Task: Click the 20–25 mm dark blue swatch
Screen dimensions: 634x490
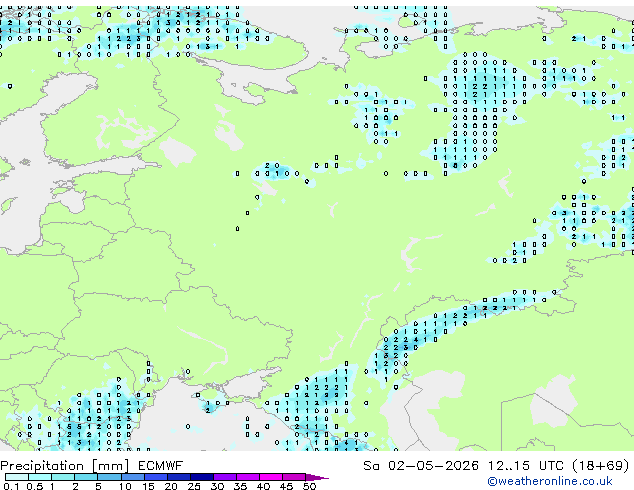Action: [x=178, y=477]
